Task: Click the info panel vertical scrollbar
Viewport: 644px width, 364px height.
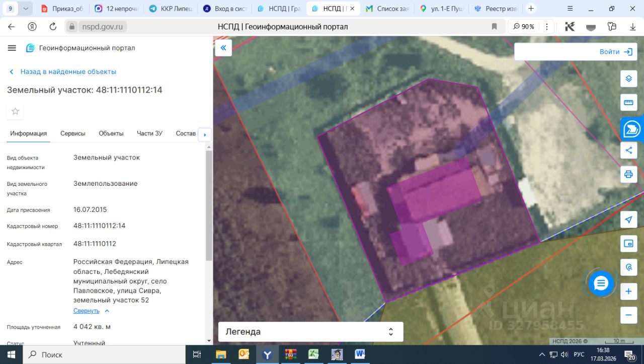Action: [209, 205]
